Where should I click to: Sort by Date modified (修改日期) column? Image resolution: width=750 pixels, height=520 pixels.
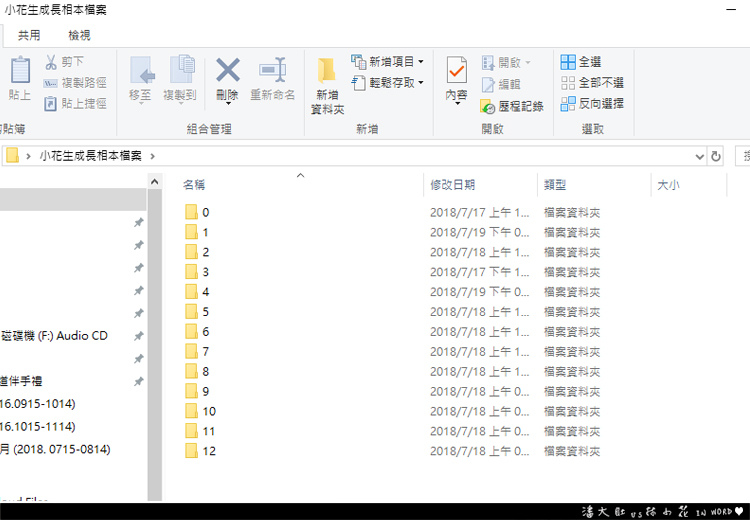coord(452,185)
